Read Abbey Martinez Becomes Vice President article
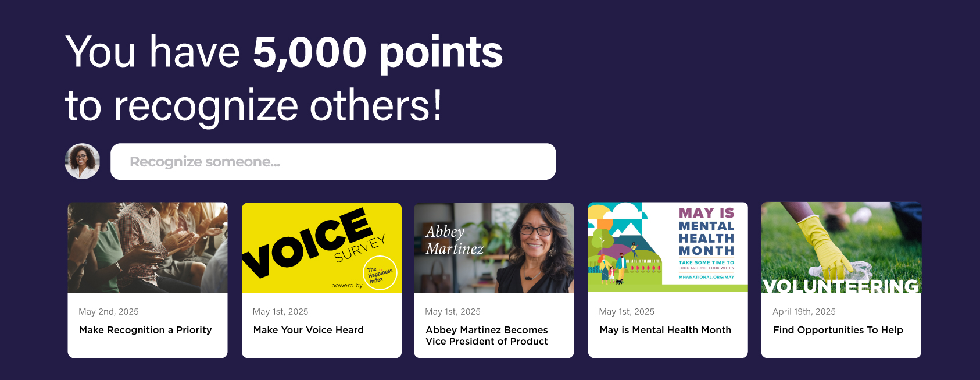Viewport: 980px width, 380px height. [x=487, y=336]
